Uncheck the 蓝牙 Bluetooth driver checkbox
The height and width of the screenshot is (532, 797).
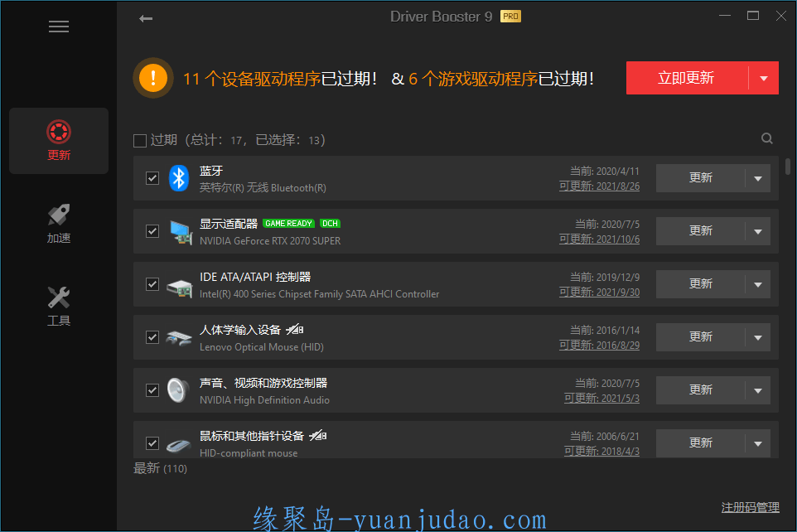pyautogui.click(x=152, y=178)
